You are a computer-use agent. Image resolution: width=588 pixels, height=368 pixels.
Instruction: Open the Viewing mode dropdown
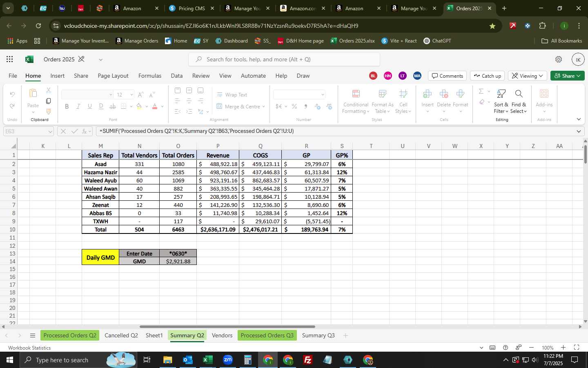pyautogui.click(x=528, y=76)
